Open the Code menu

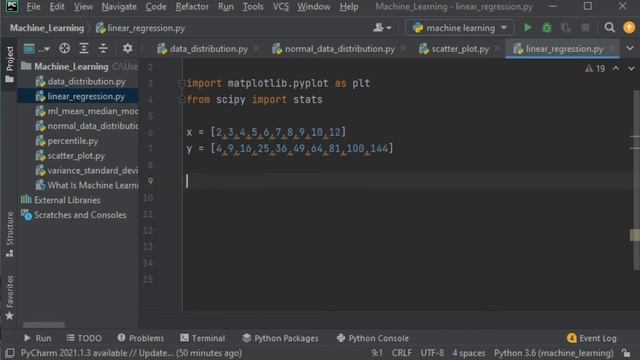coord(156,7)
